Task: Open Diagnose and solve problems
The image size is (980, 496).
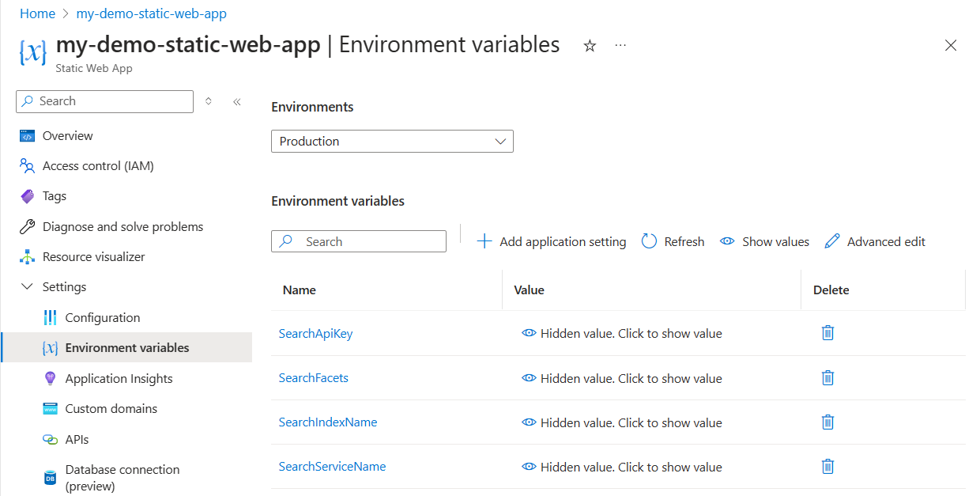Action: (120, 226)
